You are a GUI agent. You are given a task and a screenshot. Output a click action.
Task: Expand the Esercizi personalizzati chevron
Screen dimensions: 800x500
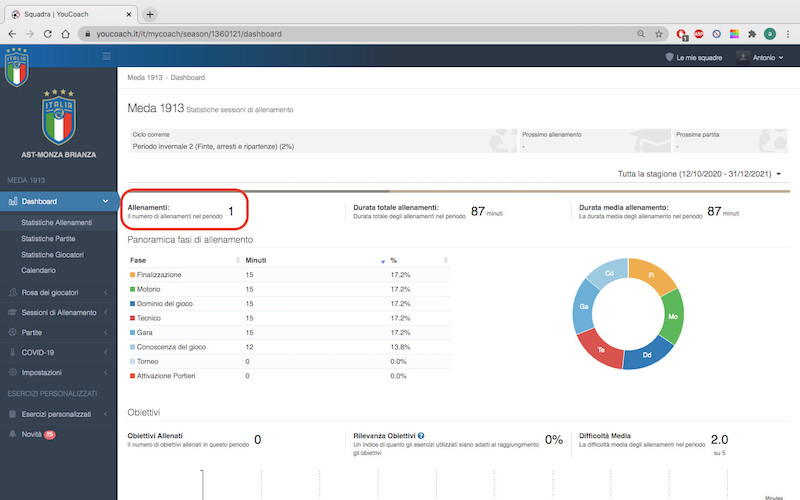coord(106,414)
